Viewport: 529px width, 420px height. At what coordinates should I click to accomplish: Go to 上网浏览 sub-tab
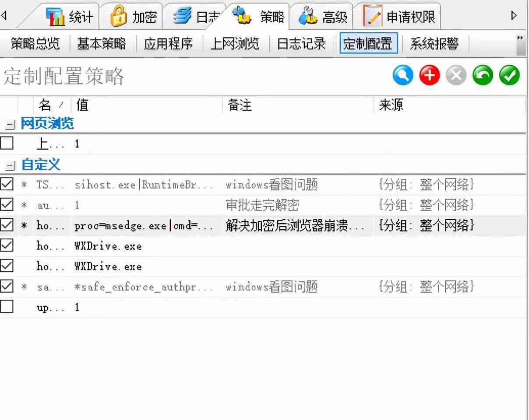(235, 44)
